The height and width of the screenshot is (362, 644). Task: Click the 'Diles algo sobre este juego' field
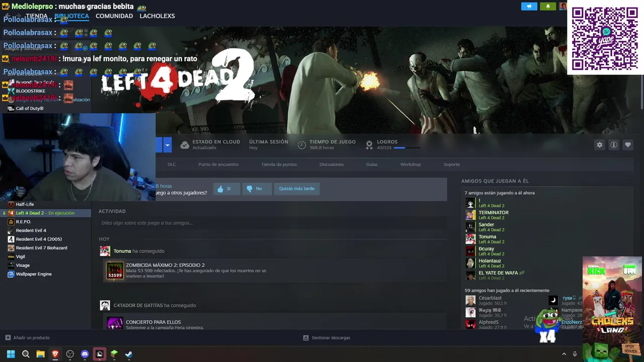point(273,223)
